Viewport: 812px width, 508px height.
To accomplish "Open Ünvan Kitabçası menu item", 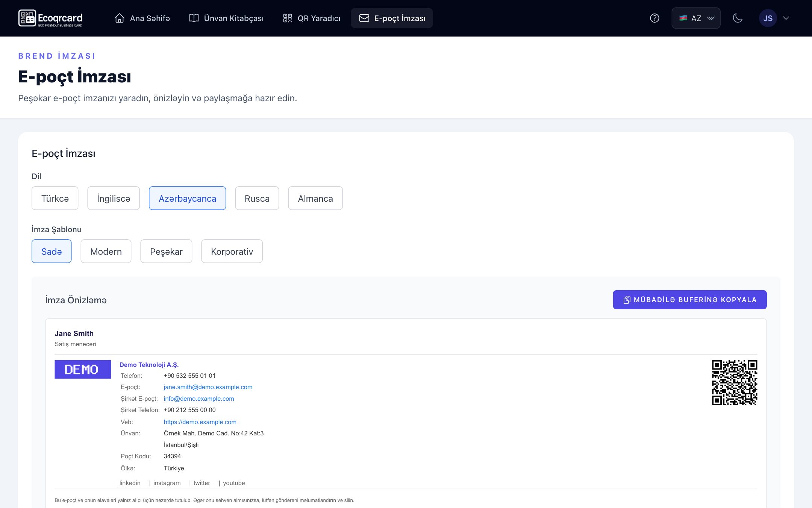I will [226, 18].
